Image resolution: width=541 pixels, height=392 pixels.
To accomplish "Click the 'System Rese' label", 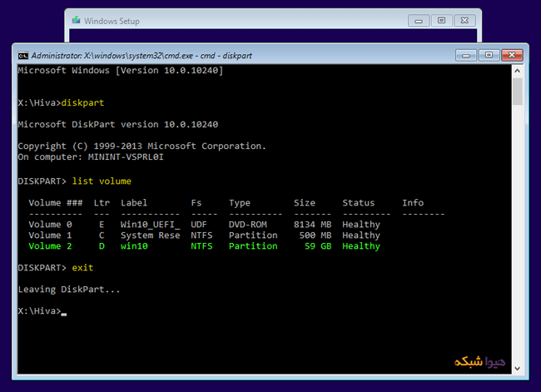I will point(150,236).
